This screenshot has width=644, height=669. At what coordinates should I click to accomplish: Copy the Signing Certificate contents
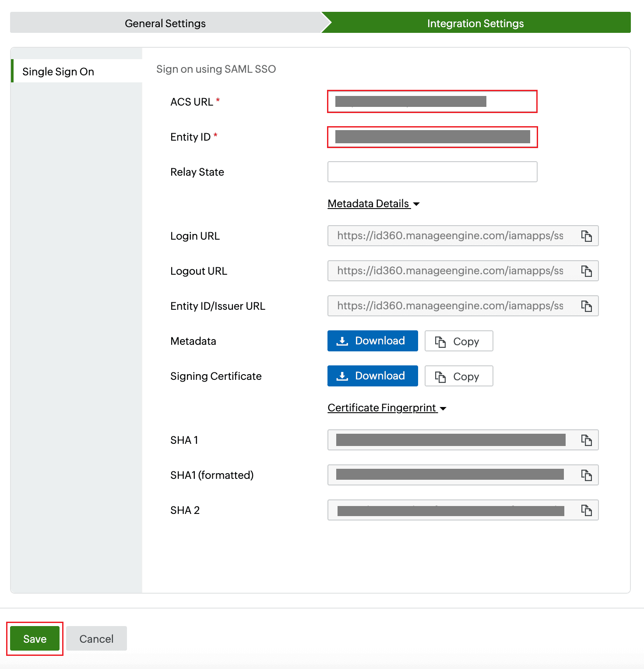pos(459,376)
